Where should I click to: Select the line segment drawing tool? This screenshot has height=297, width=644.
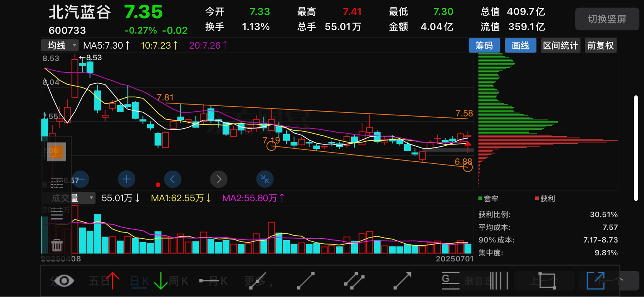coord(306,281)
